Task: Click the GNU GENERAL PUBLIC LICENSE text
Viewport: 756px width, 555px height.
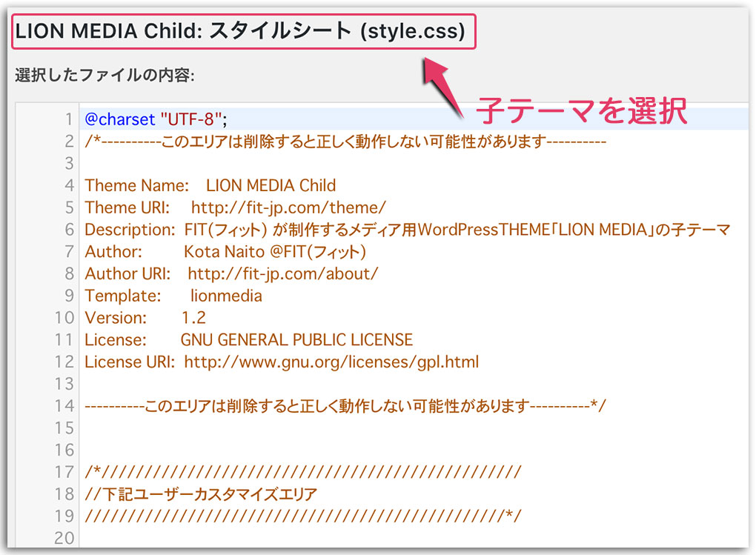Action: coord(296,339)
